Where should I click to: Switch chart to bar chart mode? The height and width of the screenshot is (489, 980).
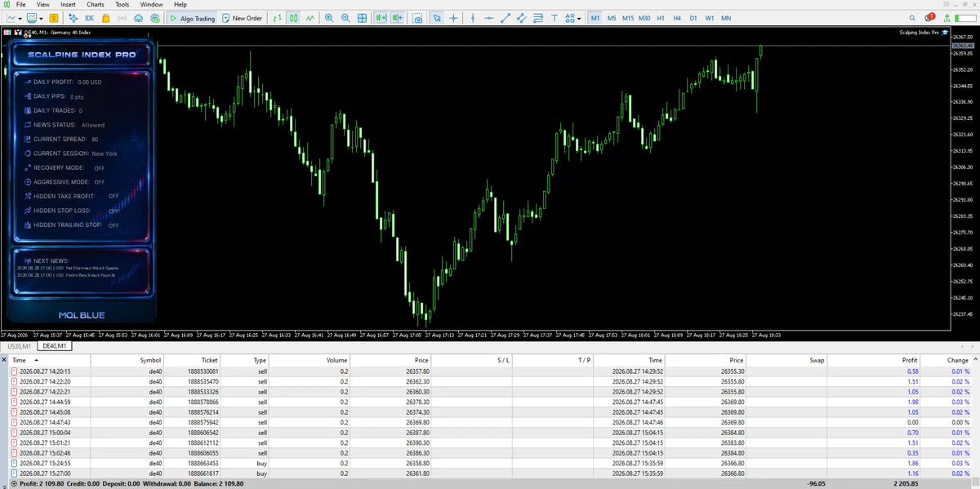(278, 18)
